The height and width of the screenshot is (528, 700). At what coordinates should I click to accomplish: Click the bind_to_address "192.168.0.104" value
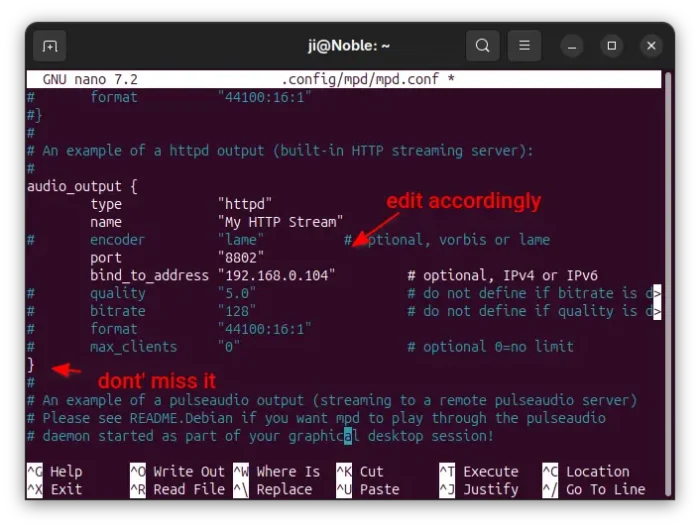[276, 275]
